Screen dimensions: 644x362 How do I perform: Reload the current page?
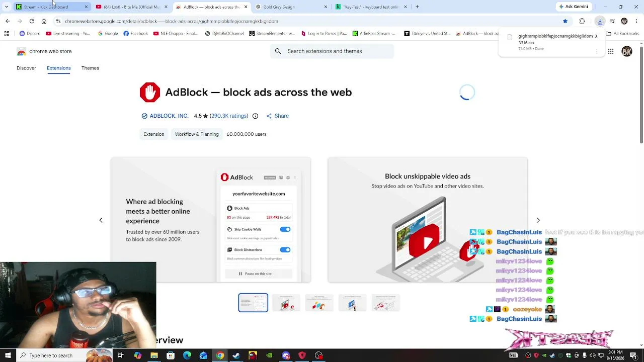32,21
